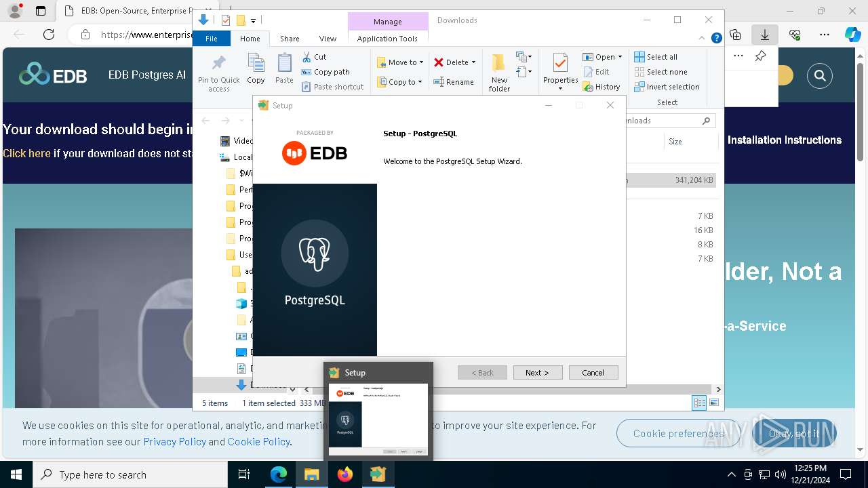
Task: Switch to the Home ribbon tab
Action: tap(250, 39)
